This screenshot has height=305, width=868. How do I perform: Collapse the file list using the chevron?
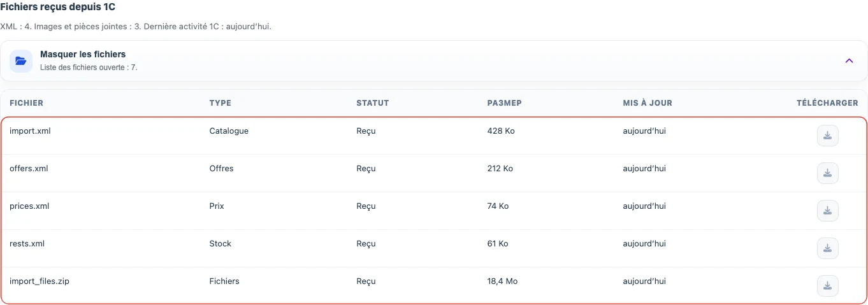[x=849, y=61]
